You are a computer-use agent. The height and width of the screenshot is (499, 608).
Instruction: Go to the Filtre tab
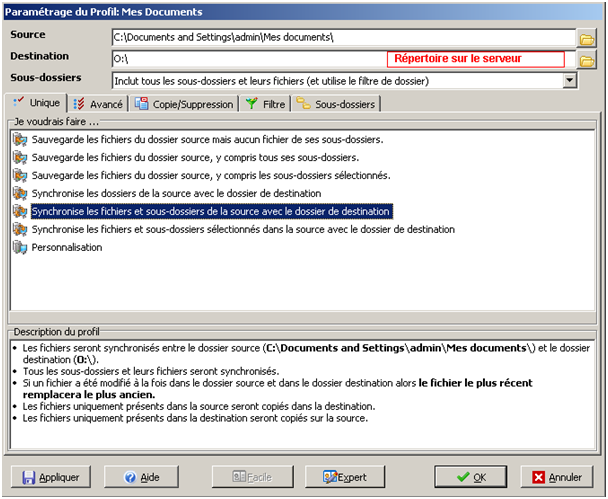(265, 104)
